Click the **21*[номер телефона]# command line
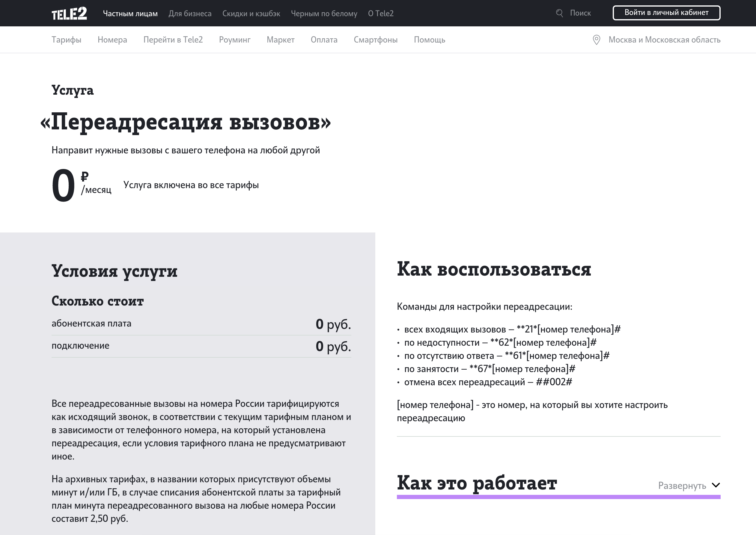Image resolution: width=756 pixels, height=535 pixels. [x=512, y=330]
